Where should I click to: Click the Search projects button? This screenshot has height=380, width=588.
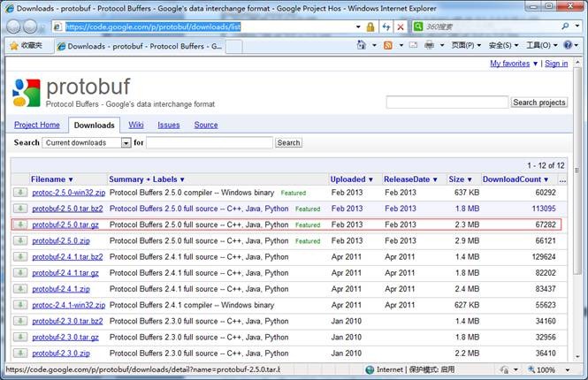(x=538, y=103)
